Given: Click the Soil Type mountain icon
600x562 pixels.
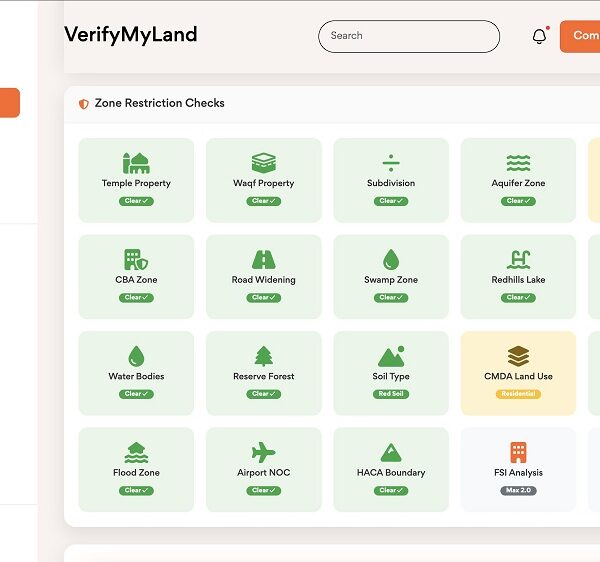Looking at the screenshot, I should click(x=391, y=356).
